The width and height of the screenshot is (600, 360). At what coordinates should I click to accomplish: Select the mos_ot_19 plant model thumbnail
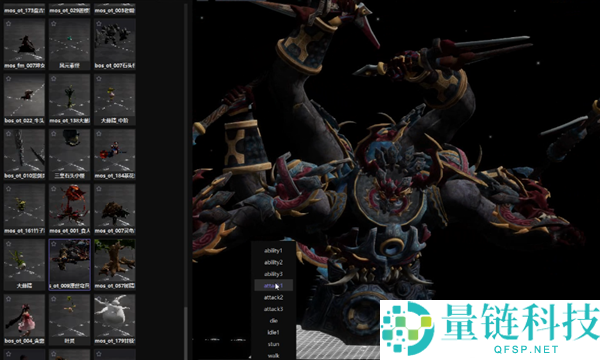70,99
